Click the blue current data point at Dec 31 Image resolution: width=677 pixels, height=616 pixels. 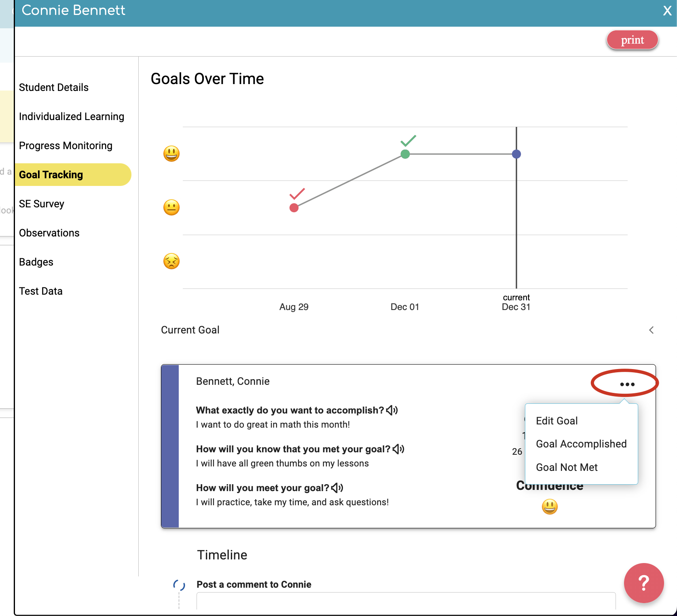(516, 154)
